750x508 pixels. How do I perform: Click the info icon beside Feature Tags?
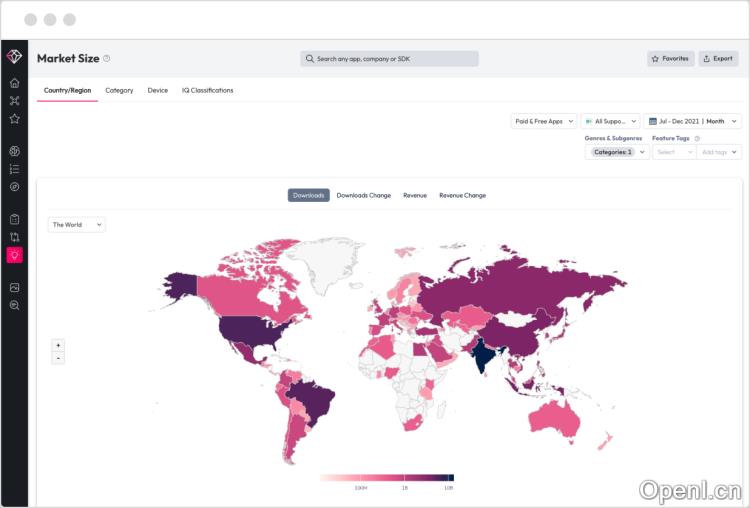[697, 138]
